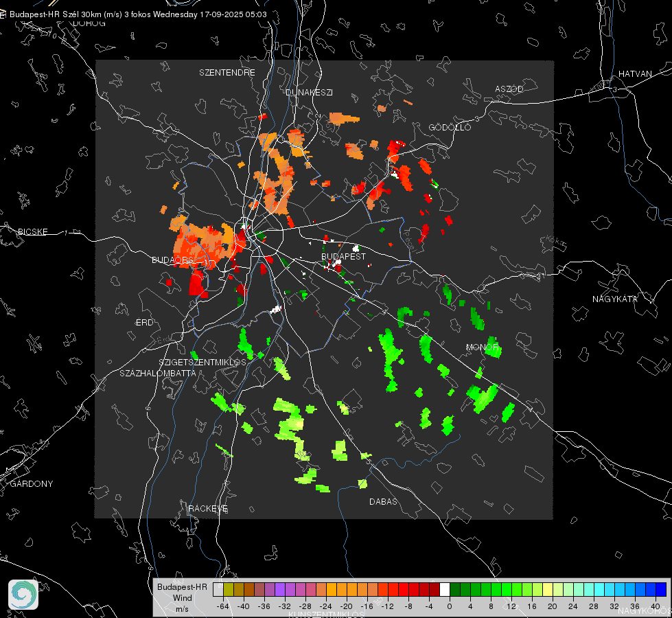
Task: Click the RÁCKEVE map label
Action: pyautogui.click(x=208, y=508)
